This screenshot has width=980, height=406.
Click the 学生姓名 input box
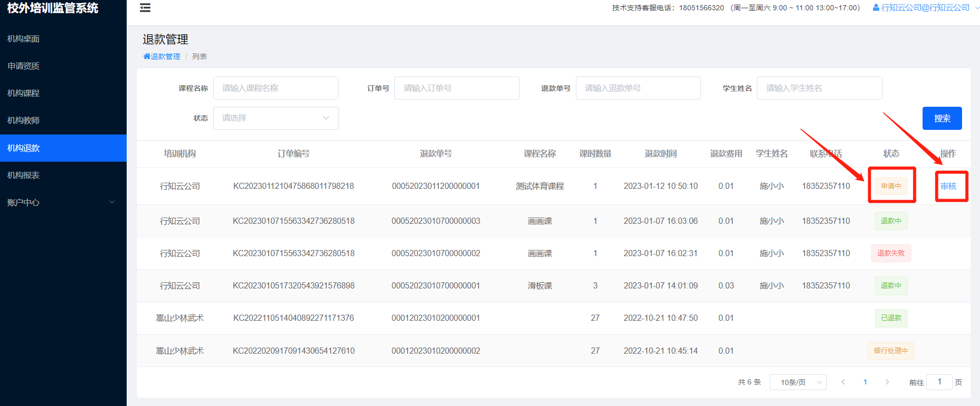819,88
